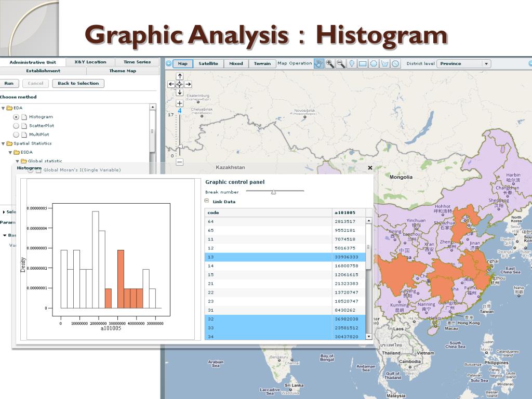Click the Histogram document icon

(x=24, y=117)
